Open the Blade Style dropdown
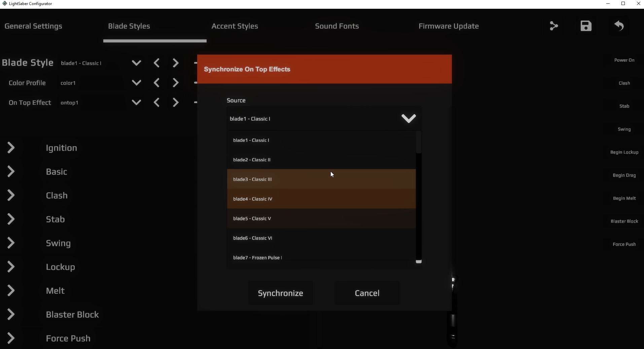644x349 pixels. (x=136, y=63)
